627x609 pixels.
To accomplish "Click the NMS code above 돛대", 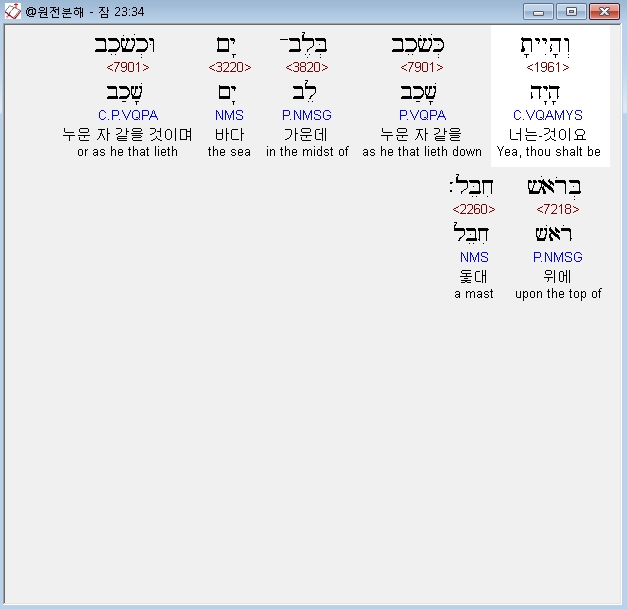I will (x=474, y=257).
